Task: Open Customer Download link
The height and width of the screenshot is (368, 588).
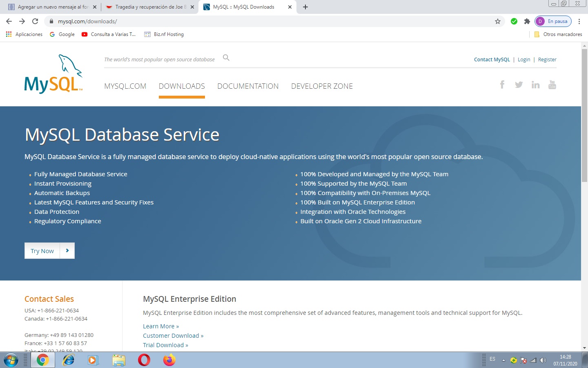Action: point(173,336)
